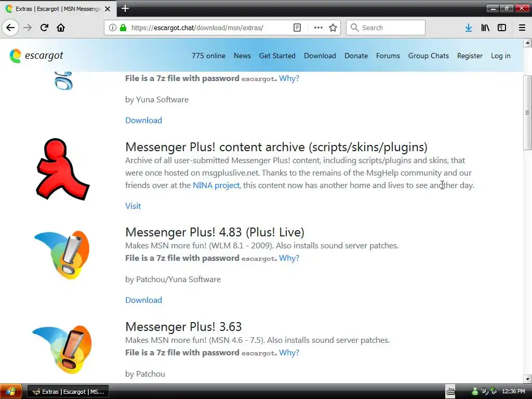This screenshot has height=399, width=532.
Task: Click the browser Search field
Action: click(385, 28)
